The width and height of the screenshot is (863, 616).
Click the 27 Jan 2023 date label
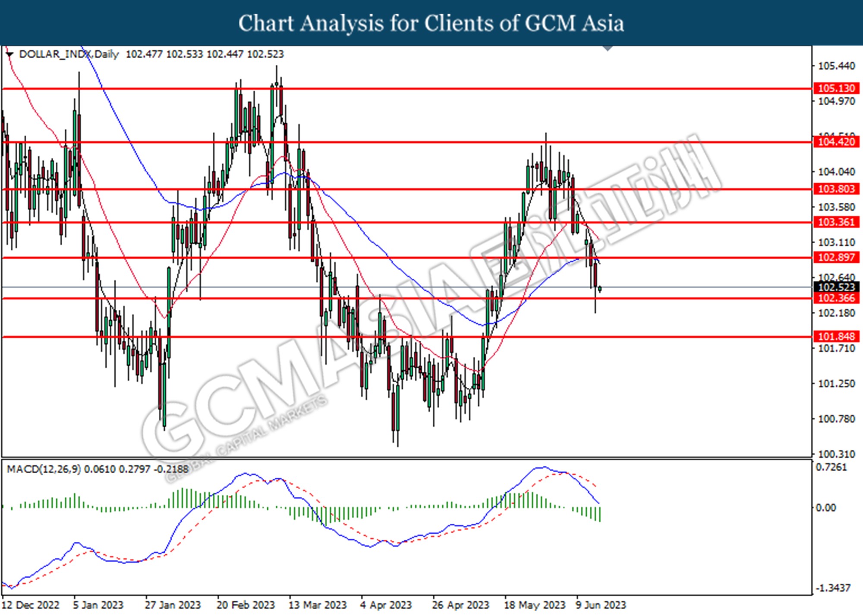[173, 605]
